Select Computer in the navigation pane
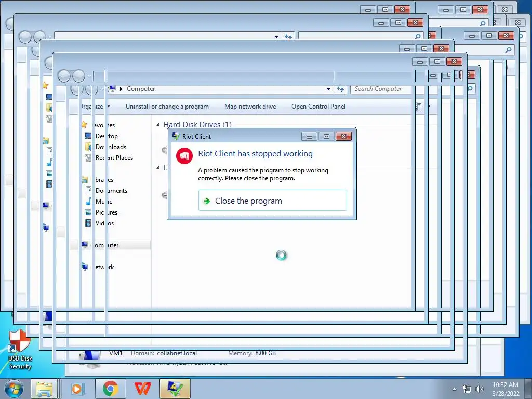The width and height of the screenshot is (532, 399). coord(110,245)
